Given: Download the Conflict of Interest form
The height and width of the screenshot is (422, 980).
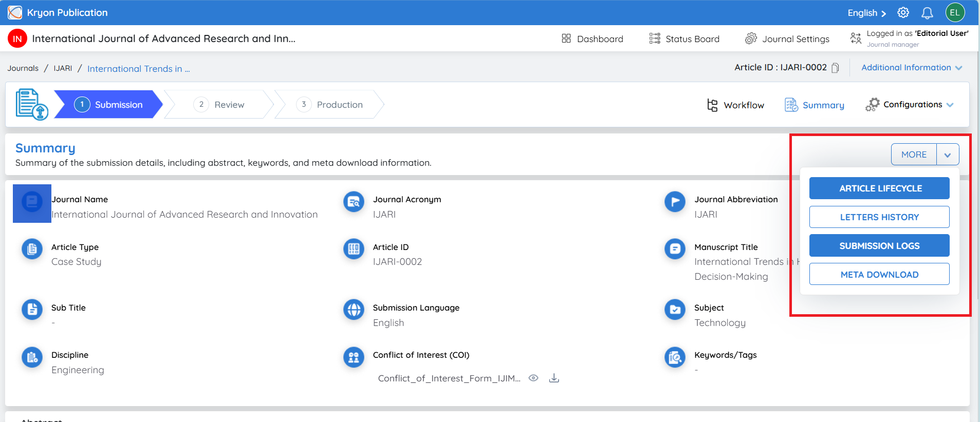Looking at the screenshot, I should coord(554,378).
